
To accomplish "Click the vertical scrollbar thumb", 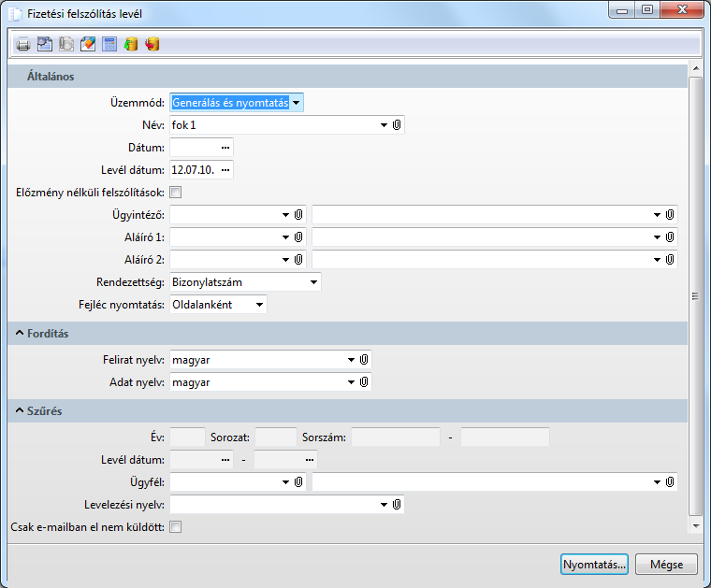I will (695, 296).
